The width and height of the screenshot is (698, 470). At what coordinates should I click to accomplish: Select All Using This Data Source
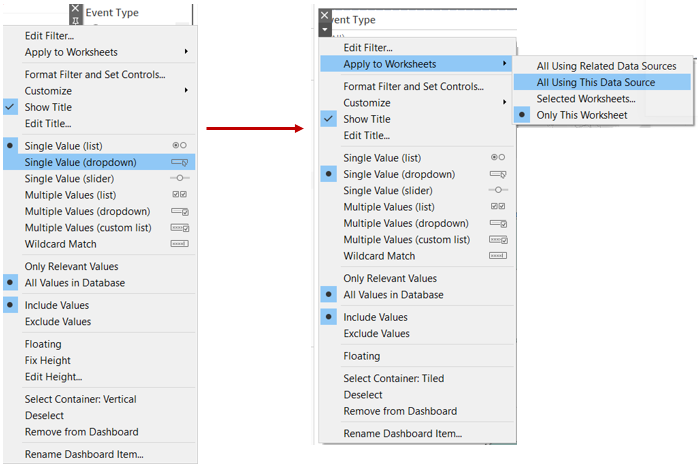coord(596,82)
